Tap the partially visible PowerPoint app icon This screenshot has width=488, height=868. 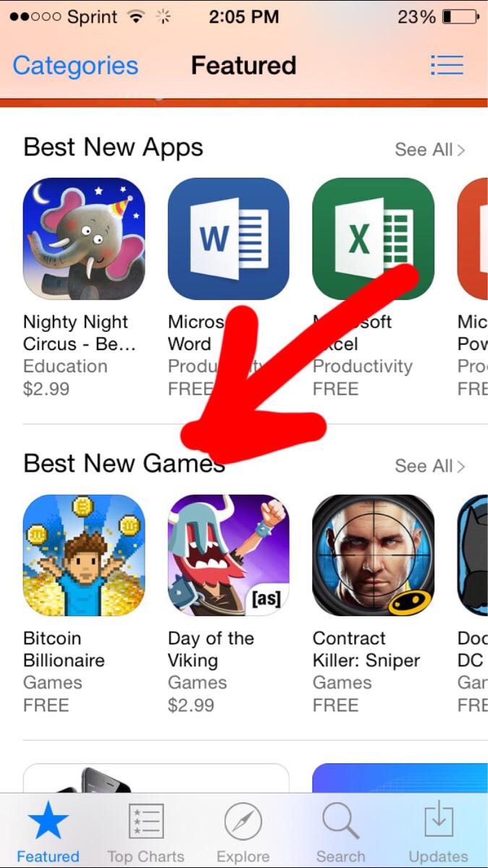pos(473,239)
